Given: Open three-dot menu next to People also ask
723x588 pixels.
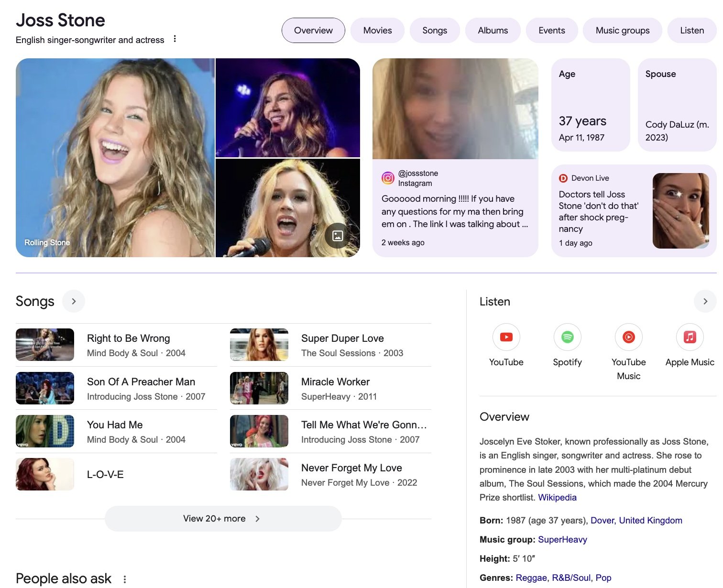Looking at the screenshot, I should [x=125, y=579].
